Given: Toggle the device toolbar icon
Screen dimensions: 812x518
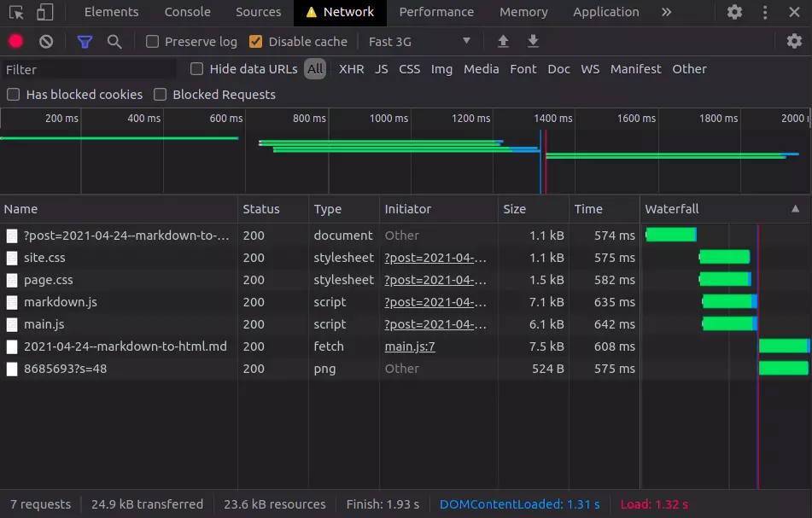Looking at the screenshot, I should tap(44, 12).
